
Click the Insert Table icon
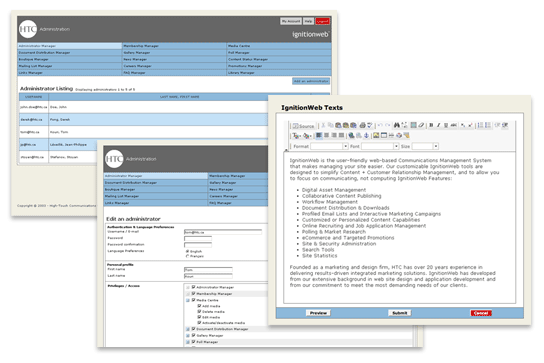383,135
